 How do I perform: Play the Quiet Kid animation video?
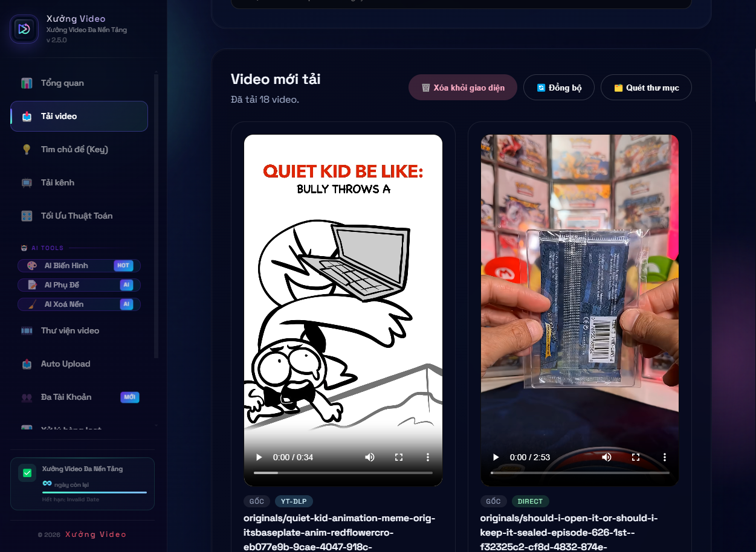tap(259, 457)
